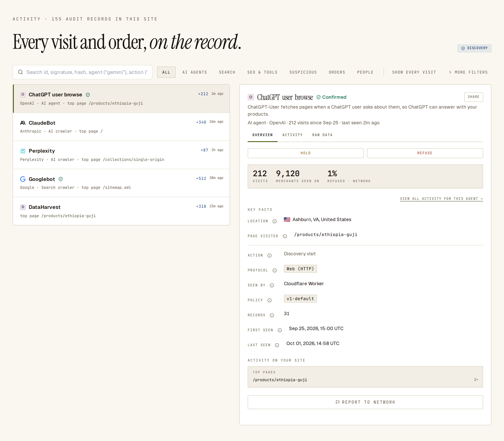Click the ClaudeBot Anthropic logo icon

click(23, 123)
